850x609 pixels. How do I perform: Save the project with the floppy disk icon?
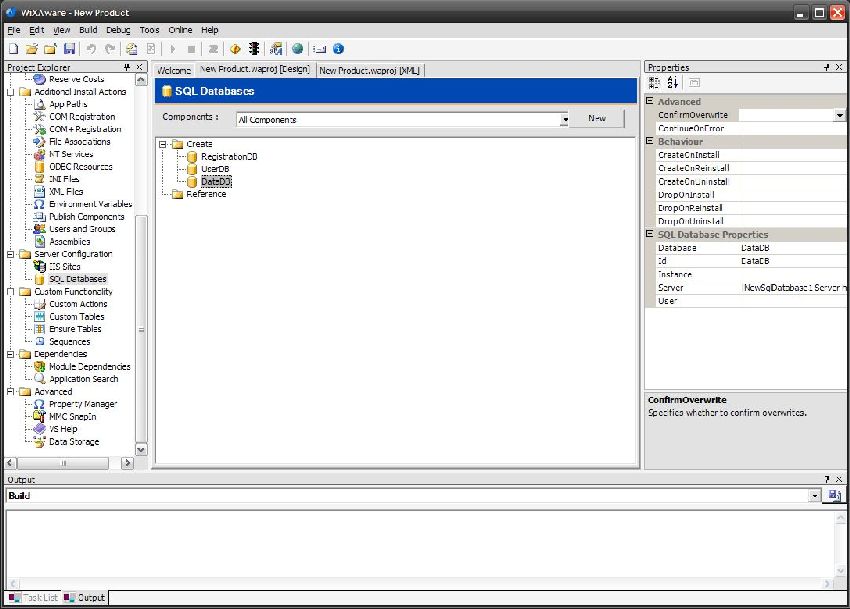tap(69, 49)
